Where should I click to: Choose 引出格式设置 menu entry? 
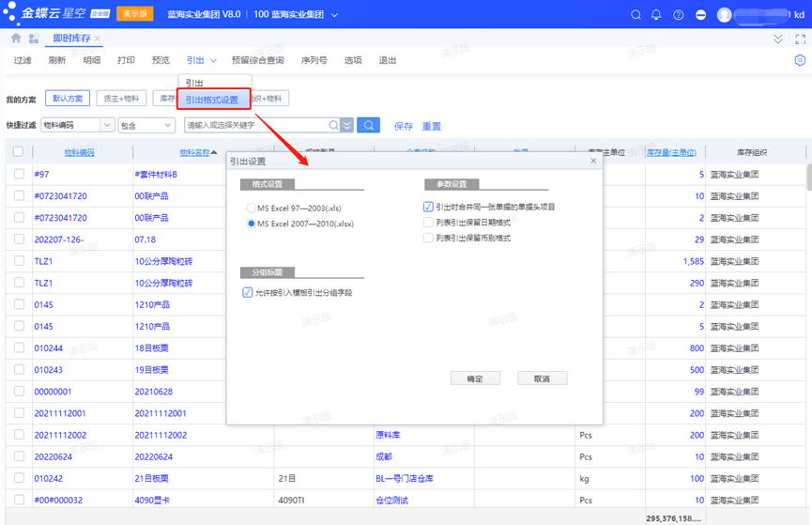click(x=214, y=100)
